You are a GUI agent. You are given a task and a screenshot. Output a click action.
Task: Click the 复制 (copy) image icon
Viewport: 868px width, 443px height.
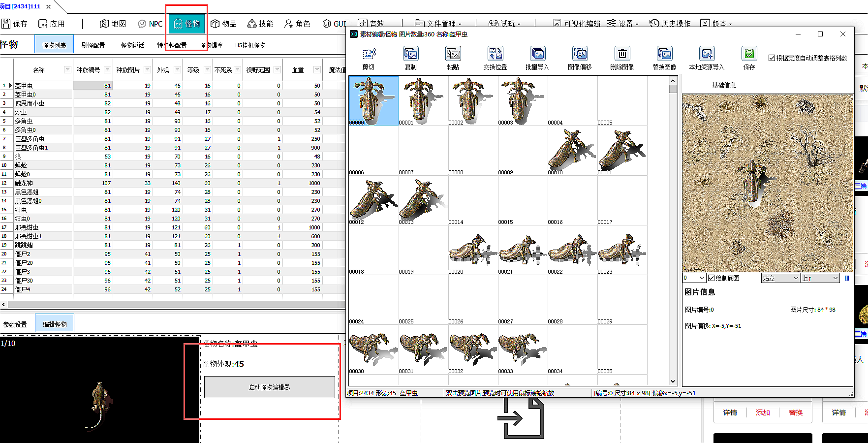[410, 54]
